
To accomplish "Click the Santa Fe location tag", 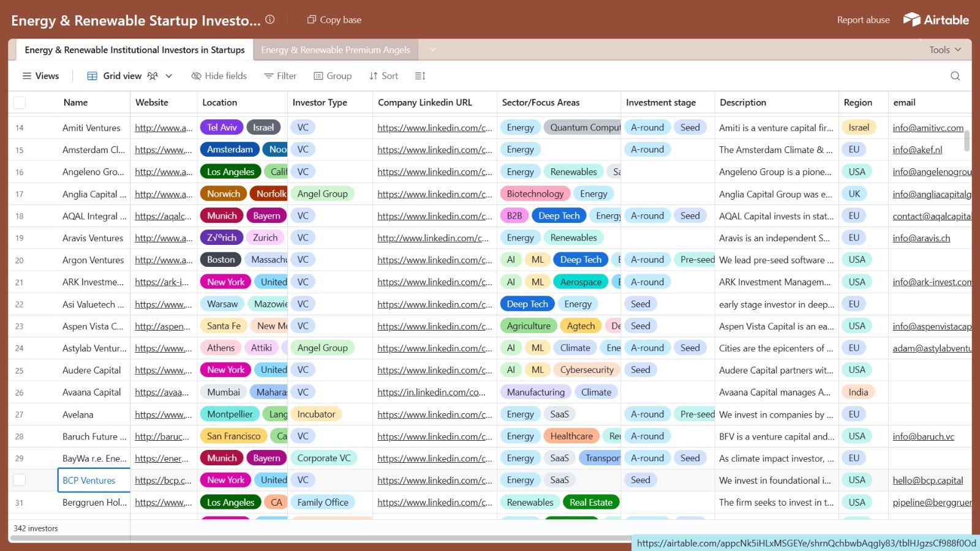I will click(x=224, y=326).
